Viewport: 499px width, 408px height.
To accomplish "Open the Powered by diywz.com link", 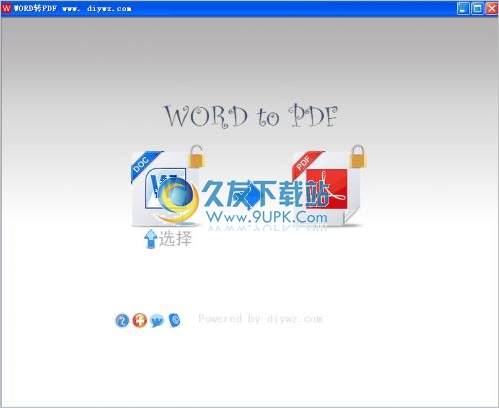I will (x=260, y=319).
